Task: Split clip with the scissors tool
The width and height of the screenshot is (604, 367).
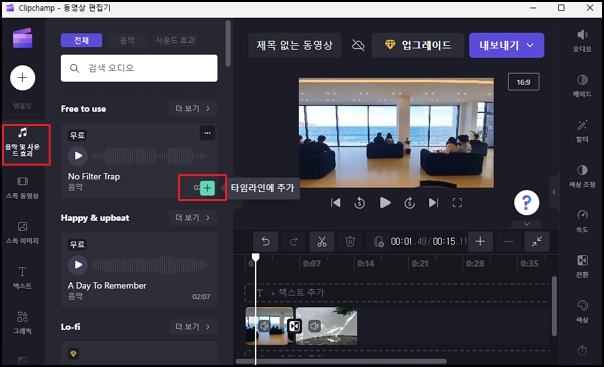Action: (x=322, y=242)
